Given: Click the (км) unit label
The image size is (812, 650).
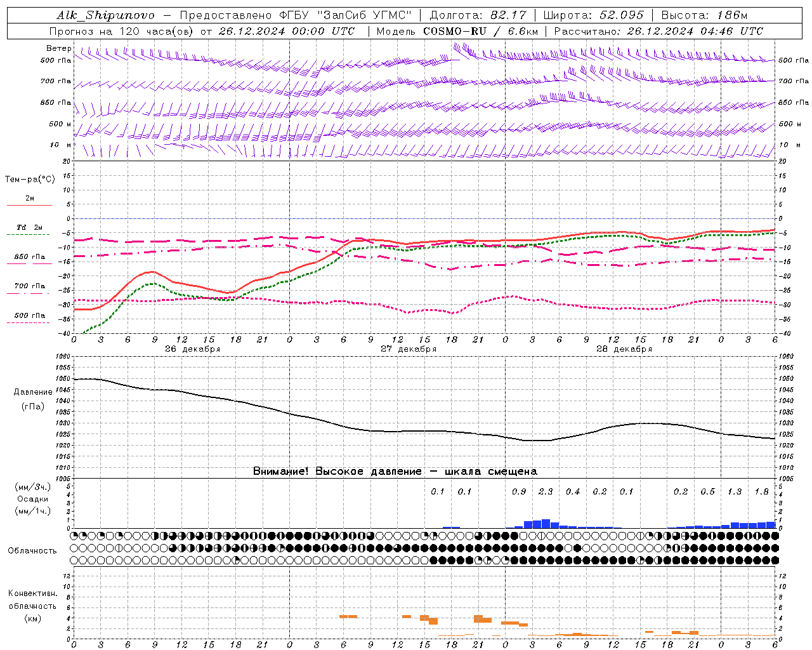Looking at the screenshot, I should pos(33,618).
